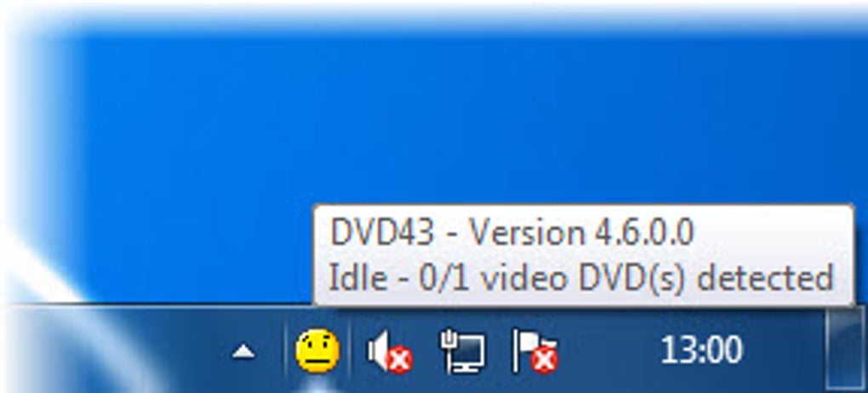This screenshot has height=393, width=868.
Task: Click the Idle video DVD(s) detected text
Action: (581, 277)
